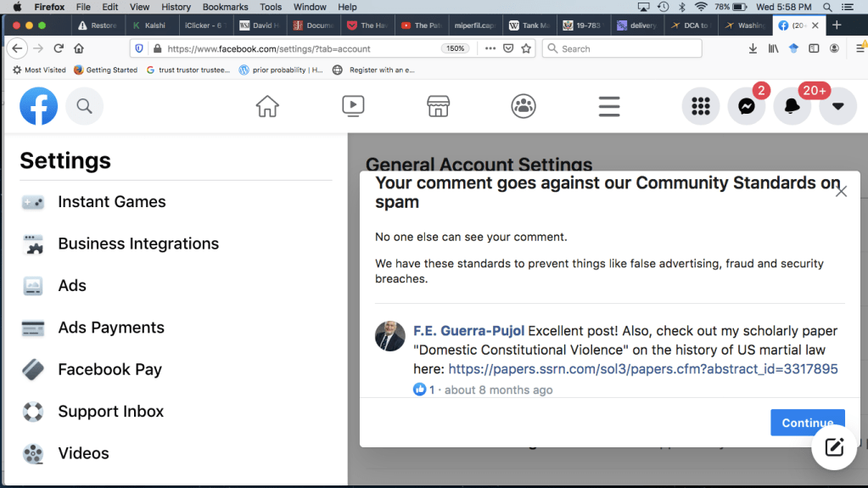This screenshot has width=868, height=488.
Task: Click the new message compose button
Action: click(x=833, y=447)
